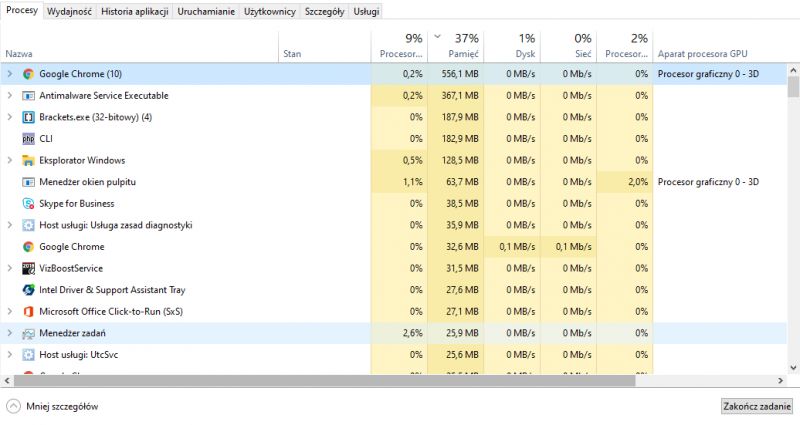Click the Antimalware Service Executable icon
The image size is (800, 425).
29,95
